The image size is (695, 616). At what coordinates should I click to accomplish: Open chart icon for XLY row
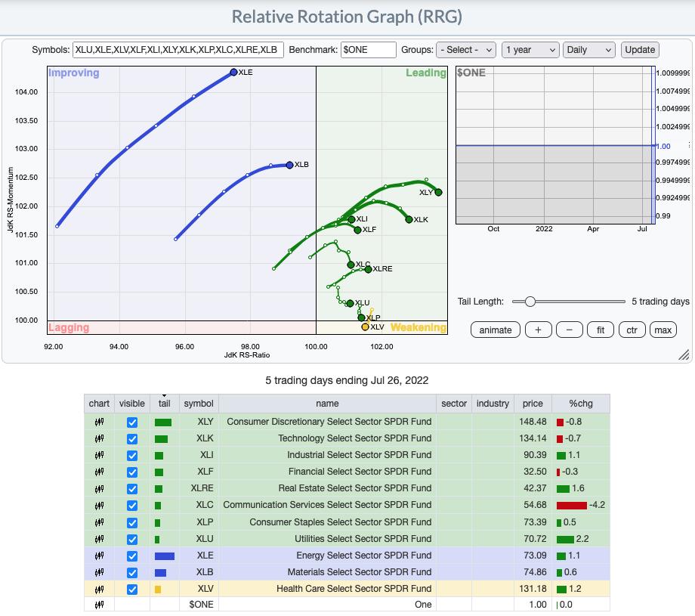pyautogui.click(x=99, y=422)
